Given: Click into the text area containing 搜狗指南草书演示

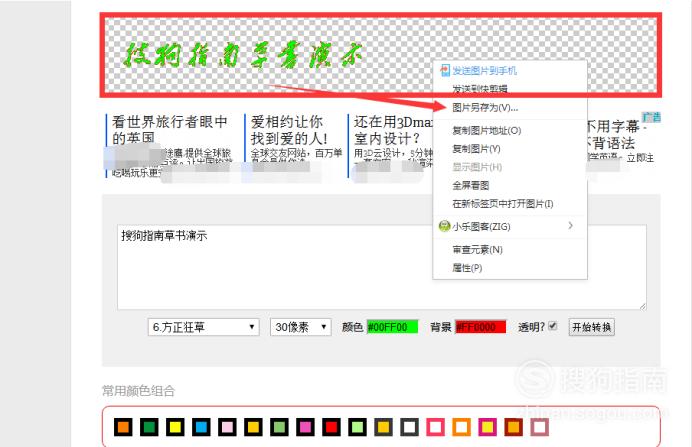Looking at the screenshot, I should tap(382, 267).
